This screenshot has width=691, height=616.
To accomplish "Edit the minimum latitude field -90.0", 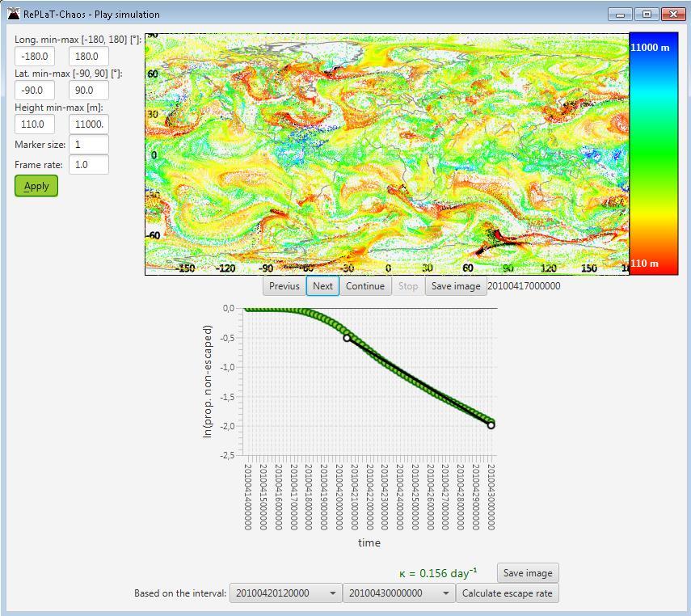I will [35, 91].
